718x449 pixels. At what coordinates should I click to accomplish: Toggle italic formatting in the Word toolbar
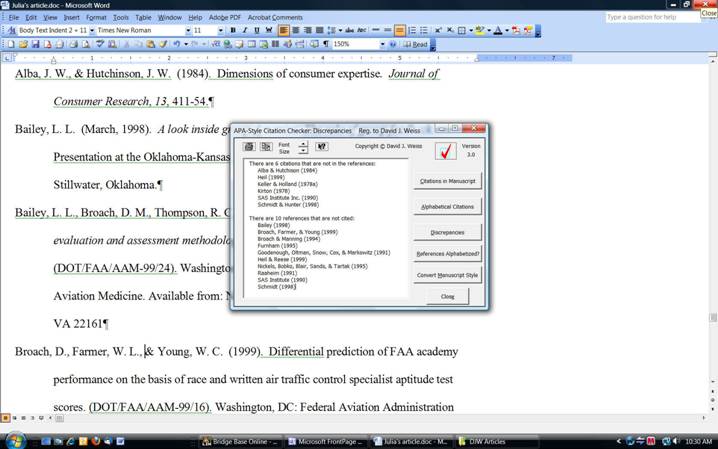coord(245,30)
